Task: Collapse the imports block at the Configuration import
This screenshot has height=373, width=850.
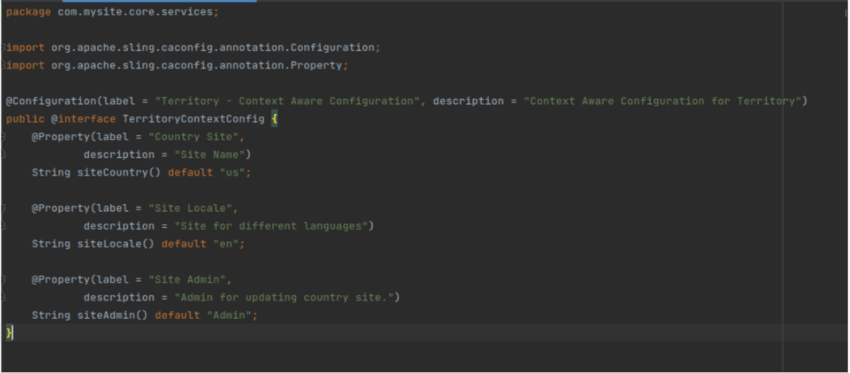Action: (3, 48)
